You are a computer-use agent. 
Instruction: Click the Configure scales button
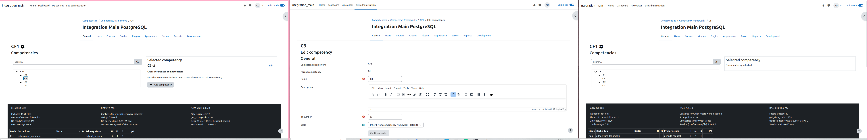pyautogui.click(x=379, y=133)
